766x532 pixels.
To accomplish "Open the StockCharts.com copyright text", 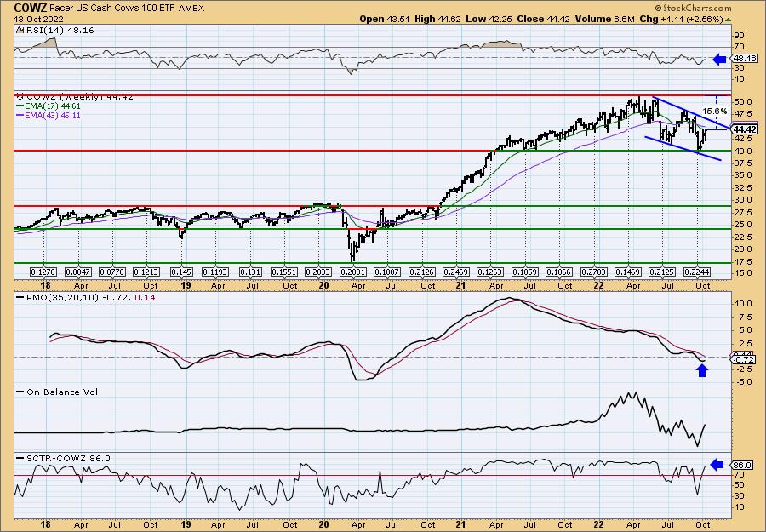I will coord(693,8).
